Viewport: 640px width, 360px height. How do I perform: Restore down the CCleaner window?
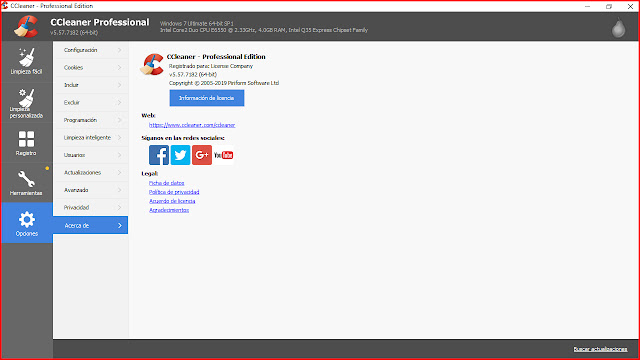coord(609,6)
